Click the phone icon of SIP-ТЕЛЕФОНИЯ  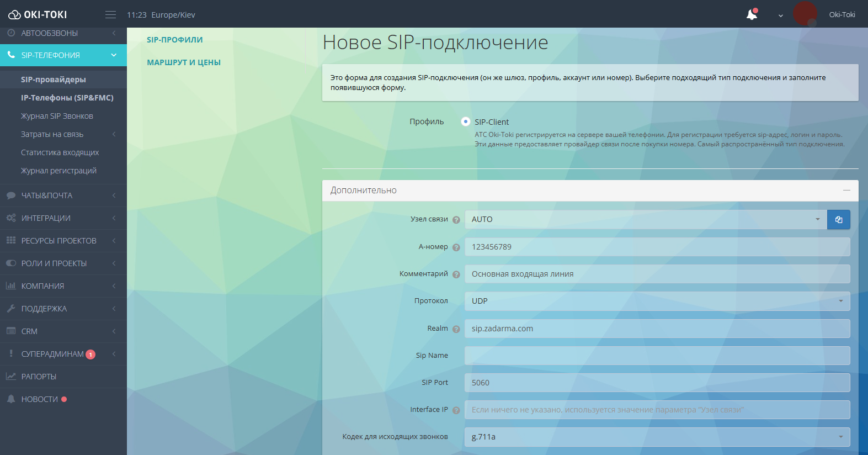(11, 55)
